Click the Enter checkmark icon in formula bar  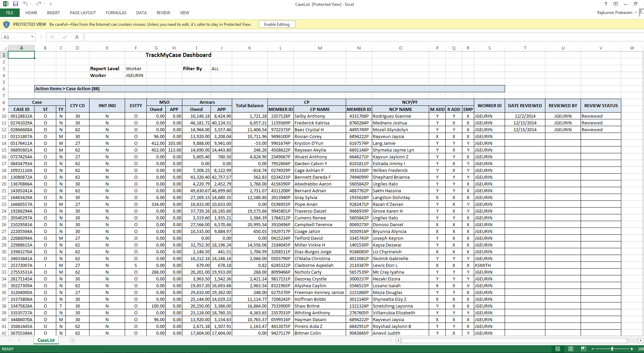click(x=65, y=37)
